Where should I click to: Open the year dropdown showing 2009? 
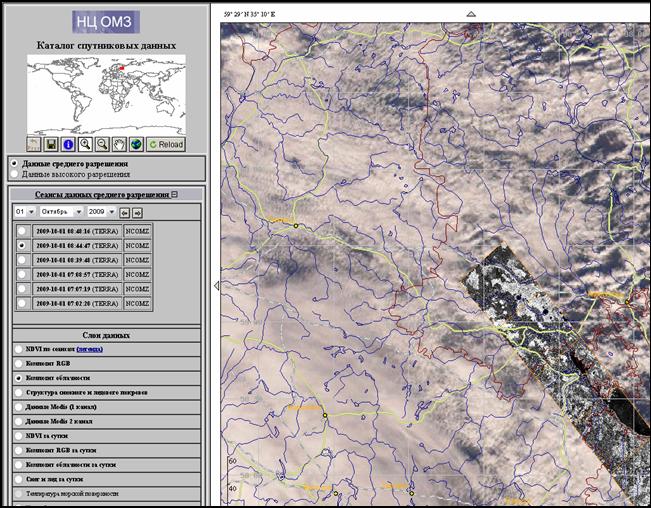click(x=101, y=213)
